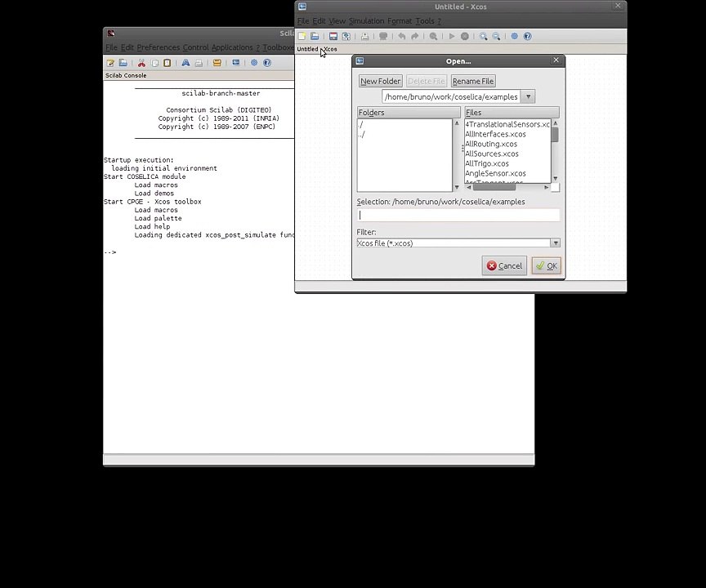
Task: Launch Xcos icon in Scilab console toolbar
Action: coord(235,63)
